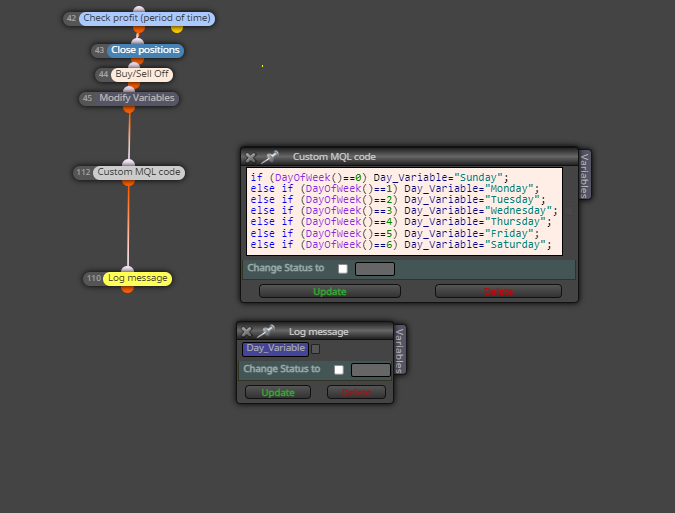
Task: Open status dropdown in Custom MQL code panel
Action: pos(375,269)
